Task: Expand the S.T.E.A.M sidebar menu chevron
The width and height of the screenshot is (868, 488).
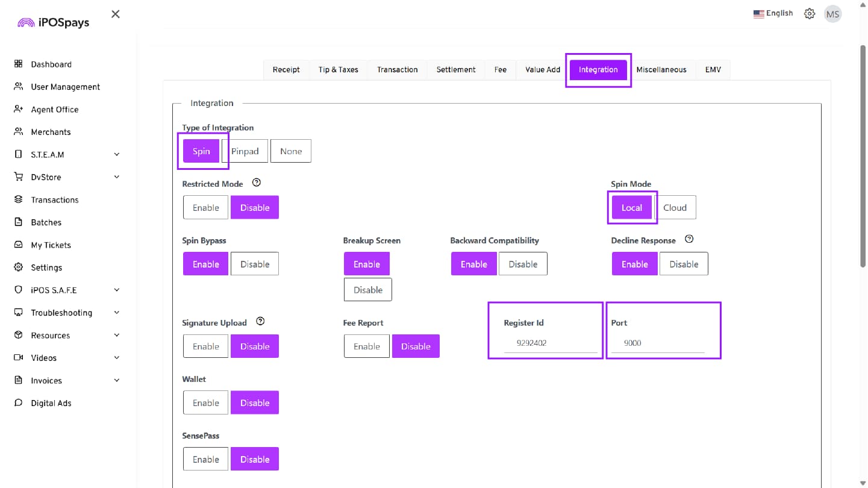Action: pyautogui.click(x=117, y=154)
